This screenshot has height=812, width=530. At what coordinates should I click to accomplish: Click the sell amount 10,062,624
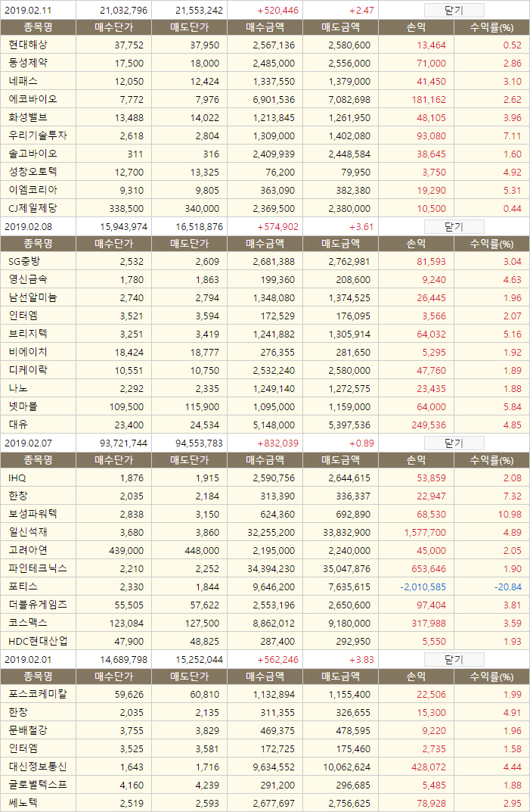click(x=347, y=767)
